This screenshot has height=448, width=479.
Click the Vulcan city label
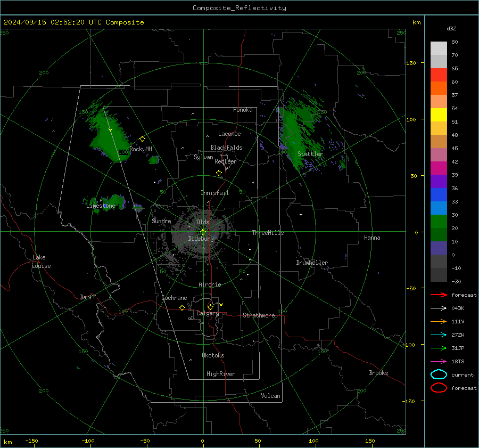(270, 396)
